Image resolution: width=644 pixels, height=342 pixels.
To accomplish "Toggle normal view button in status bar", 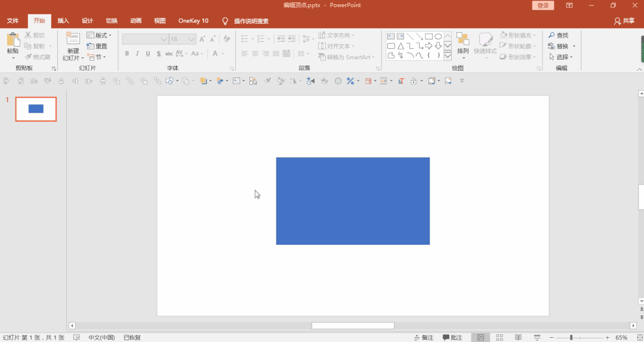I will coord(480,337).
